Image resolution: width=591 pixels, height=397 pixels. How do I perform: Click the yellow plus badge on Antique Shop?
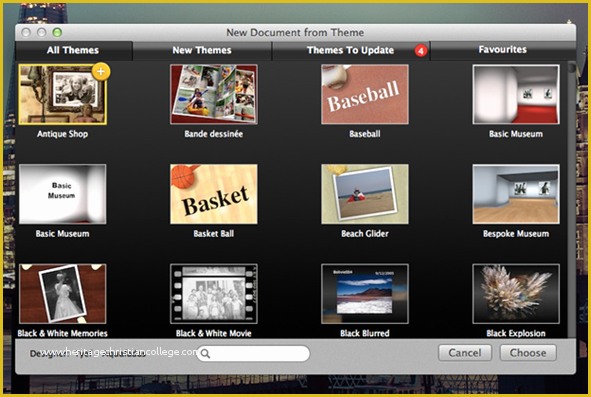pos(101,71)
